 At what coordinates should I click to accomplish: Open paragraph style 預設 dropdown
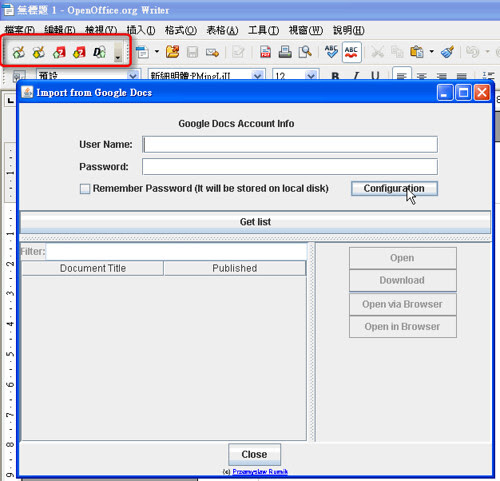coord(133,76)
